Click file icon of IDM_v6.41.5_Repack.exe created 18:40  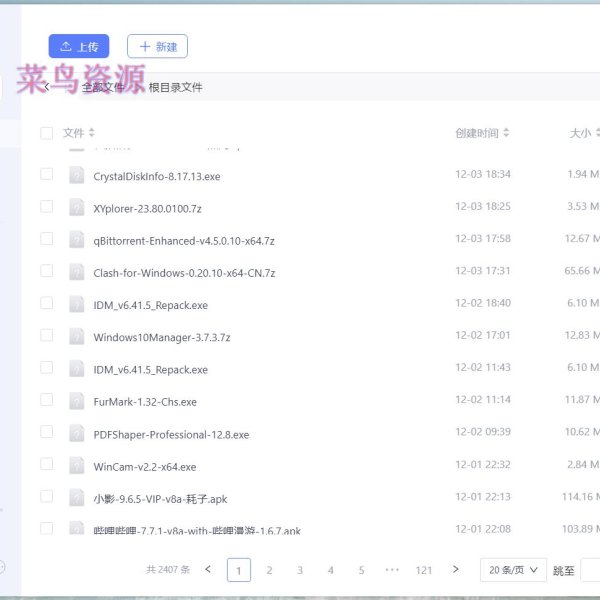coord(77,304)
